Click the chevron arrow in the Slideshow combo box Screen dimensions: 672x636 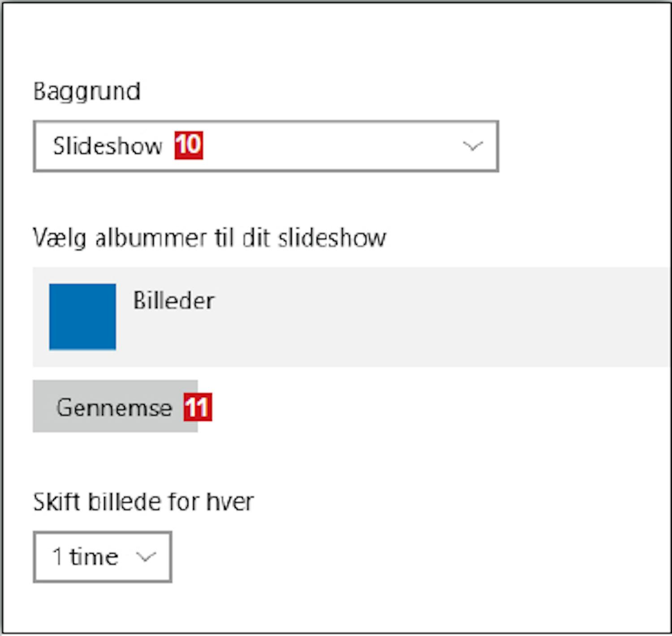(x=473, y=146)
